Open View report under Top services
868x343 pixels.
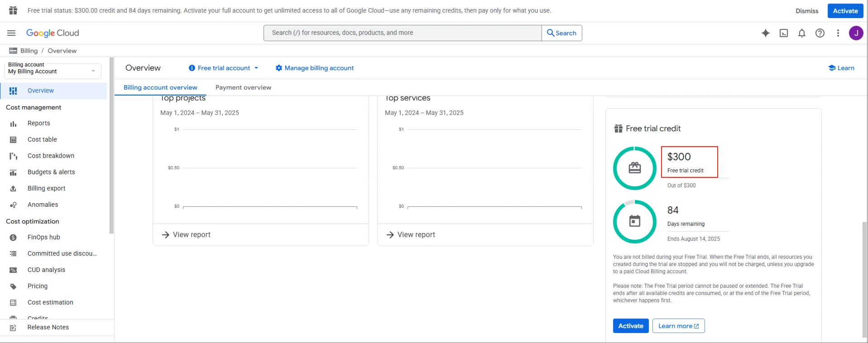[411, 234]
